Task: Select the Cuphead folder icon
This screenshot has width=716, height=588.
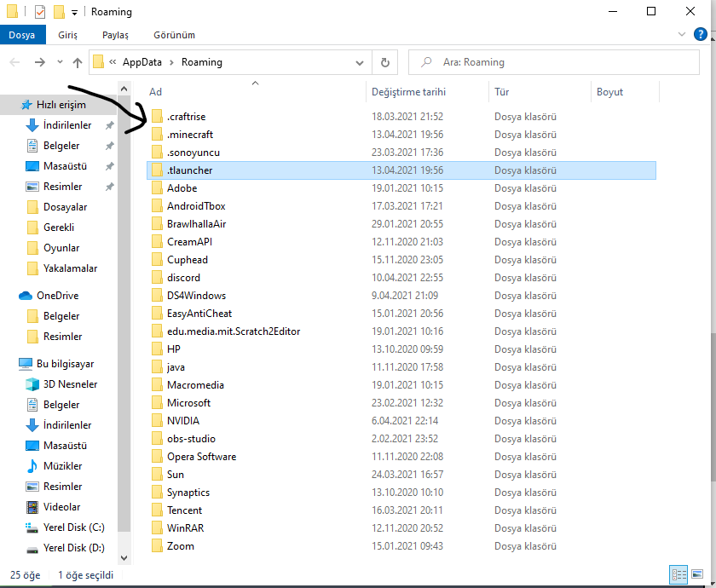Action: (x=157, y=259)
